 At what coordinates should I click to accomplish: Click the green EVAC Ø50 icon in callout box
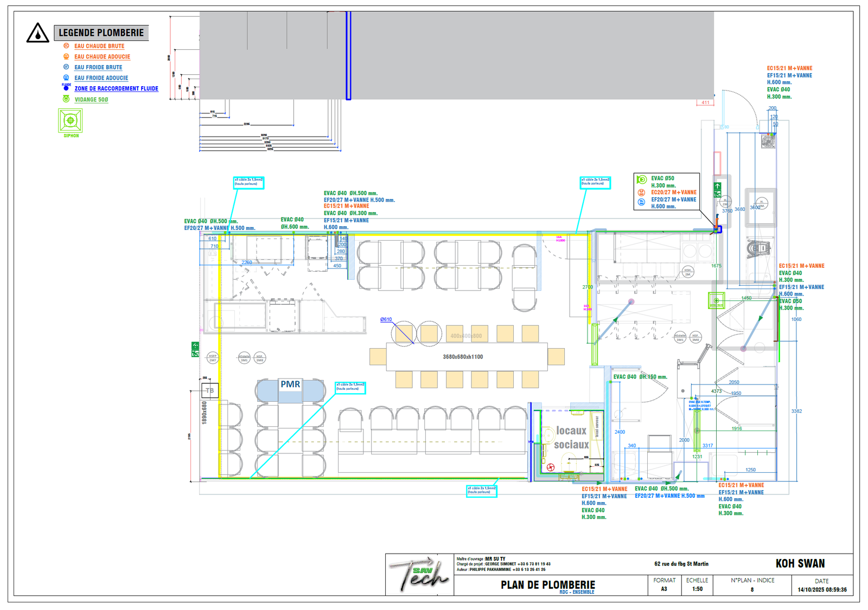[641, 179]
